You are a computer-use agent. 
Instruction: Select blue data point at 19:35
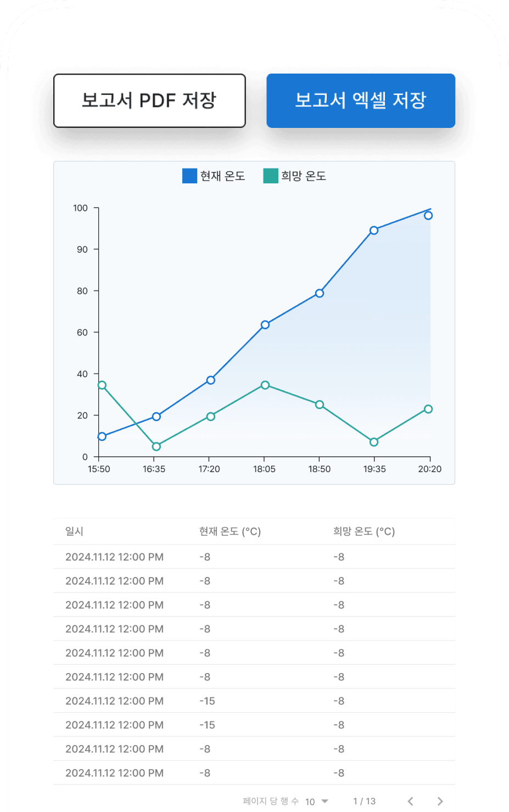coord(374,231)
